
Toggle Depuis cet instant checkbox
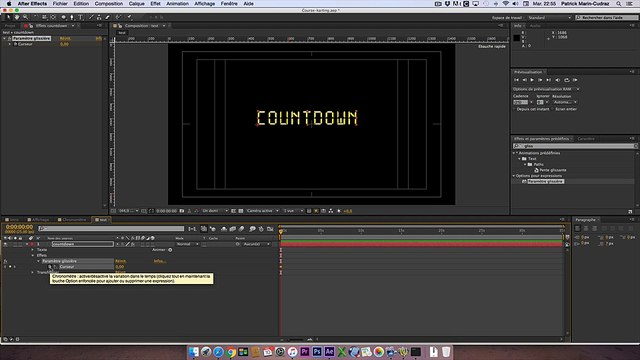pyautogui.click(x=514, y=109)
